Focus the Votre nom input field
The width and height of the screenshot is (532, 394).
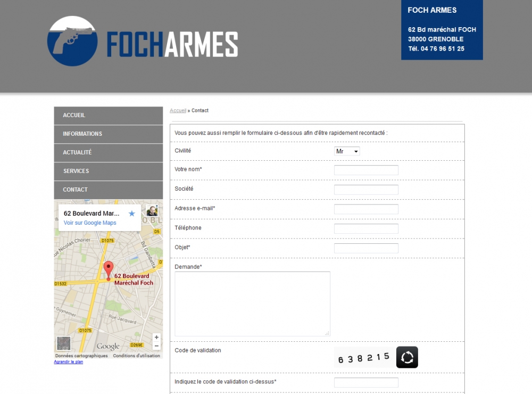click(366, 170)
